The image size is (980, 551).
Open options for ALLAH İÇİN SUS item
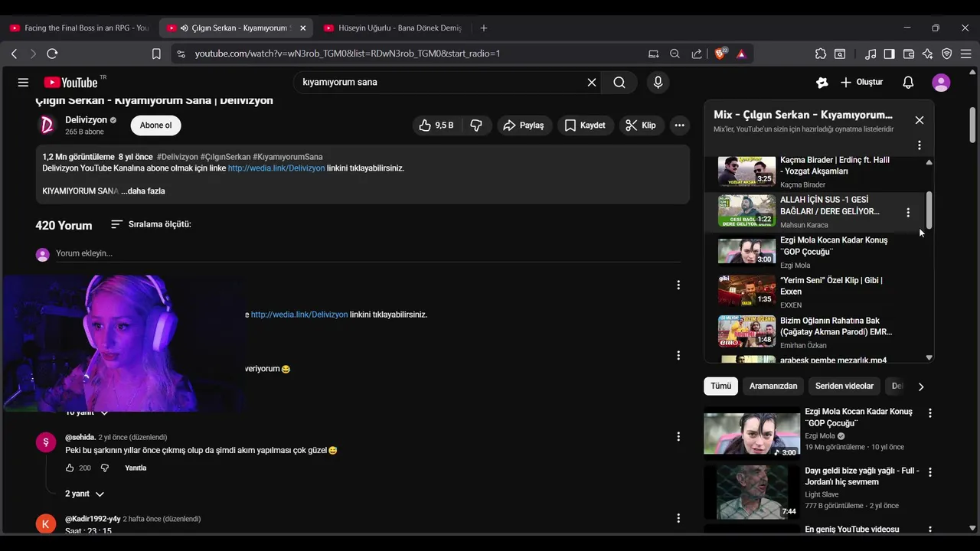908,213
